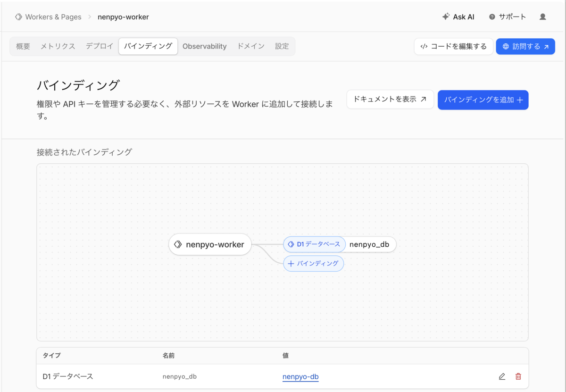
Task: Switch to the 概要 tab
Action: [x=23, y=46]
